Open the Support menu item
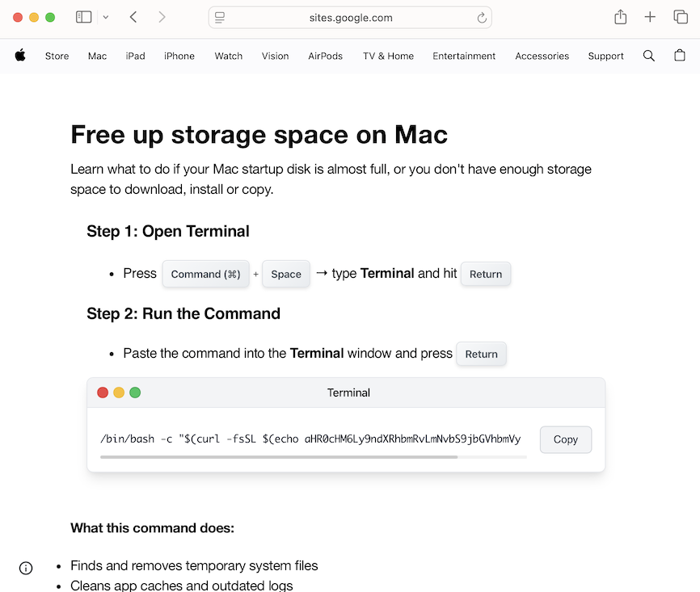 tap(605, 56)
